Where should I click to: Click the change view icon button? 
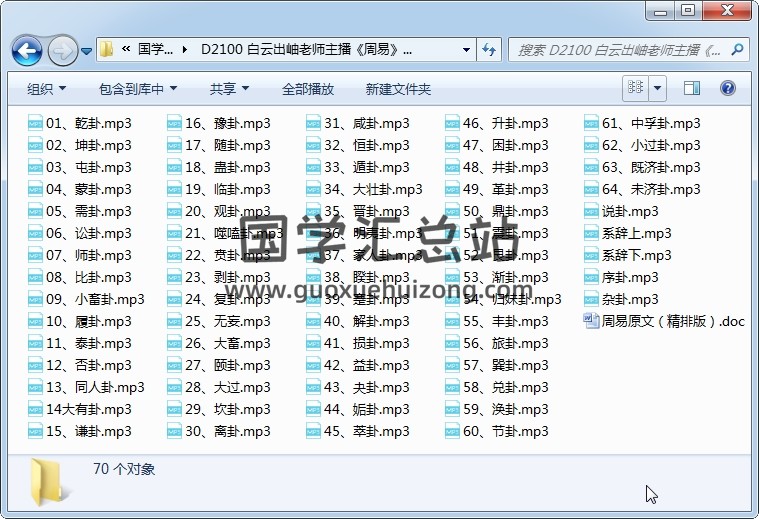635,89
